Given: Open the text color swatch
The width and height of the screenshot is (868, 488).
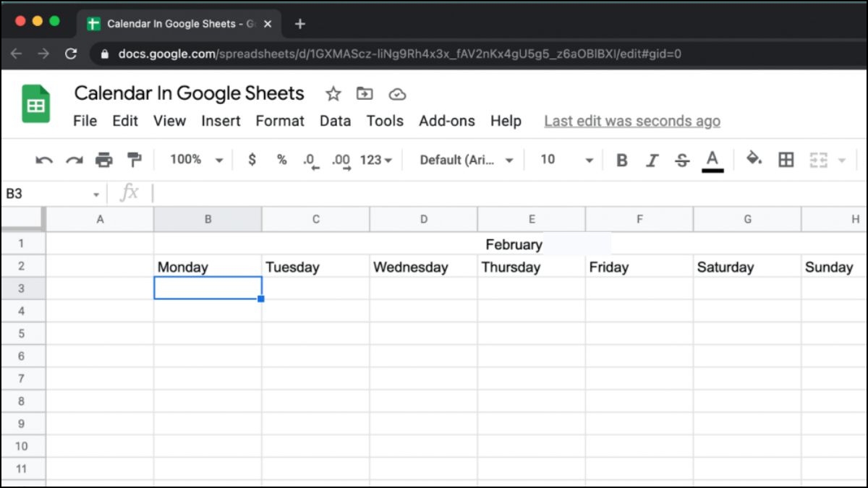Looking at the screenshot, I should pyautogui.click(x=712, y=160).
